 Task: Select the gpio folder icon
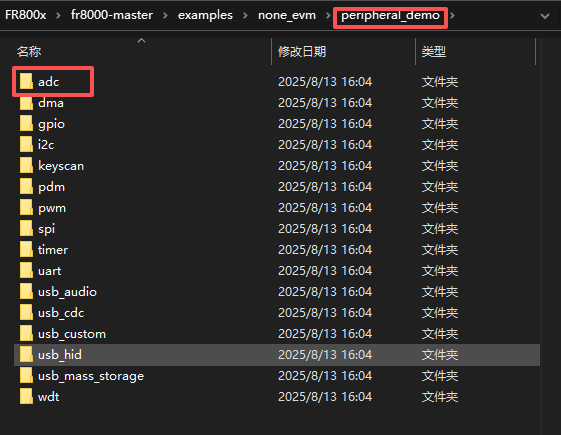tap(26, 124)
